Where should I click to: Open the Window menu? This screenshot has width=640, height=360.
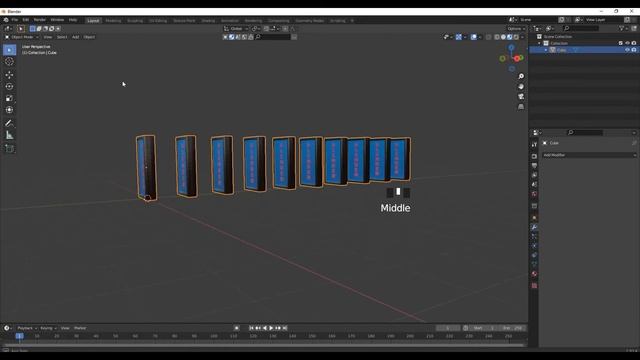coord(57,20)
